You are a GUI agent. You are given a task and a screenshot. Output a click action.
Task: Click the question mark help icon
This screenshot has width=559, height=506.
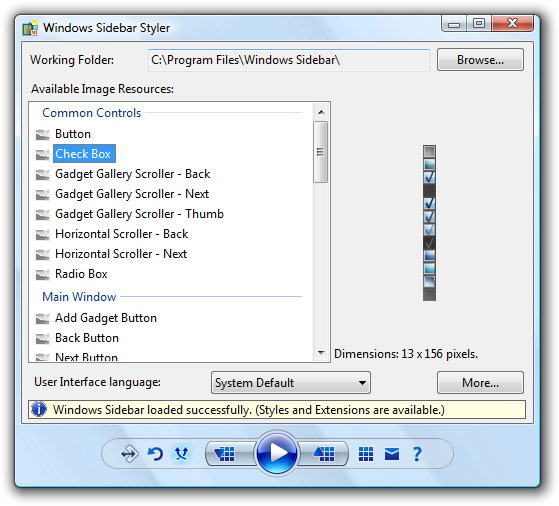pyautogui.click(x=417, y=454)
